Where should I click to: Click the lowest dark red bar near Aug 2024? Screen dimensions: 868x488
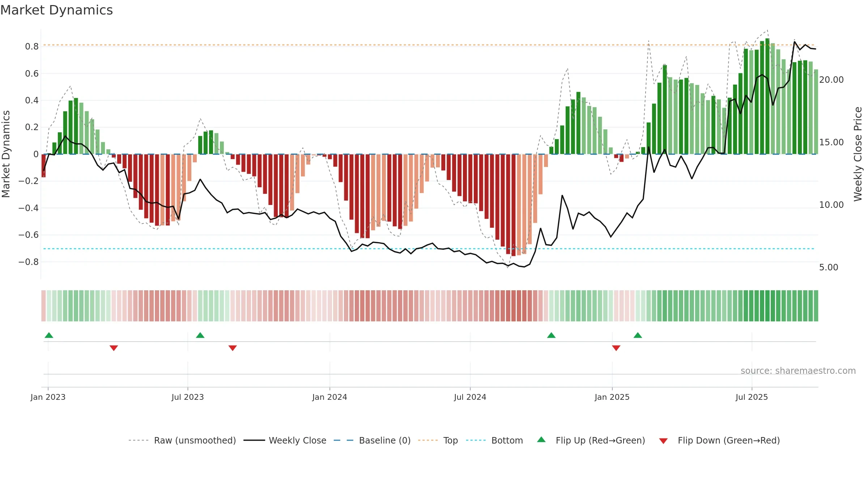pos(514,205)
